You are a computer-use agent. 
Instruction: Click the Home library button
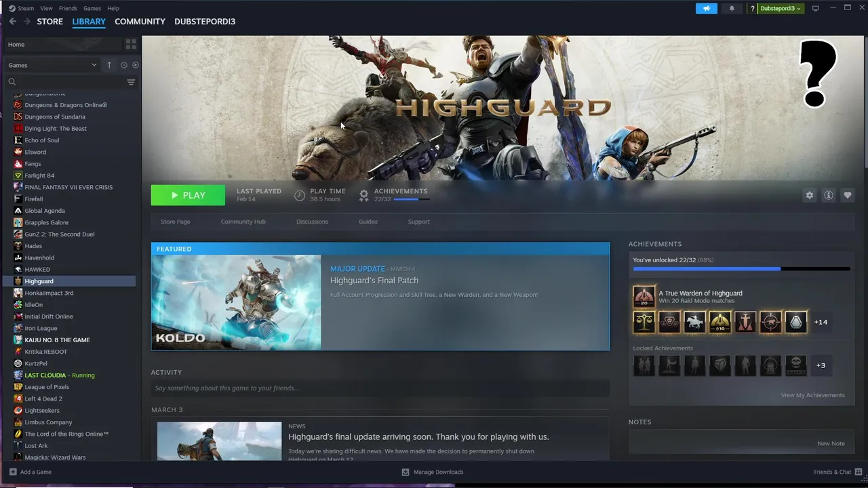coord(62,44)
